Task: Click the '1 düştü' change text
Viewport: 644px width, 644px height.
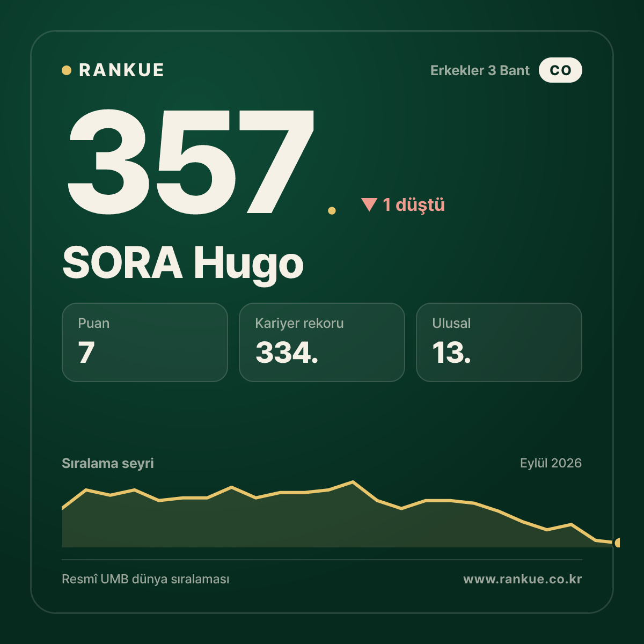Action: point(414,205)
